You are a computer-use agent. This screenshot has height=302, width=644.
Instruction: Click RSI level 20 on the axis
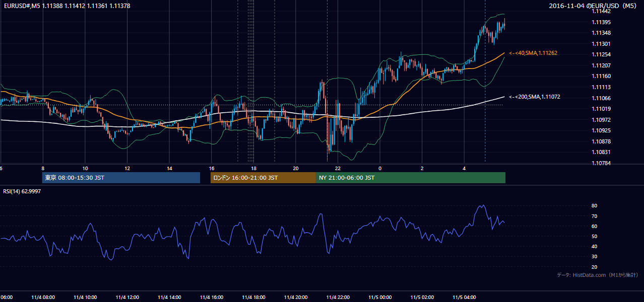click(594, 267)
